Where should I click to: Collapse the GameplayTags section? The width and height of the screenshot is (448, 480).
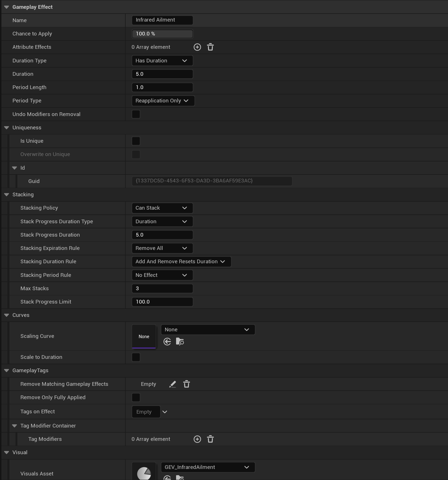coord(7,370)
